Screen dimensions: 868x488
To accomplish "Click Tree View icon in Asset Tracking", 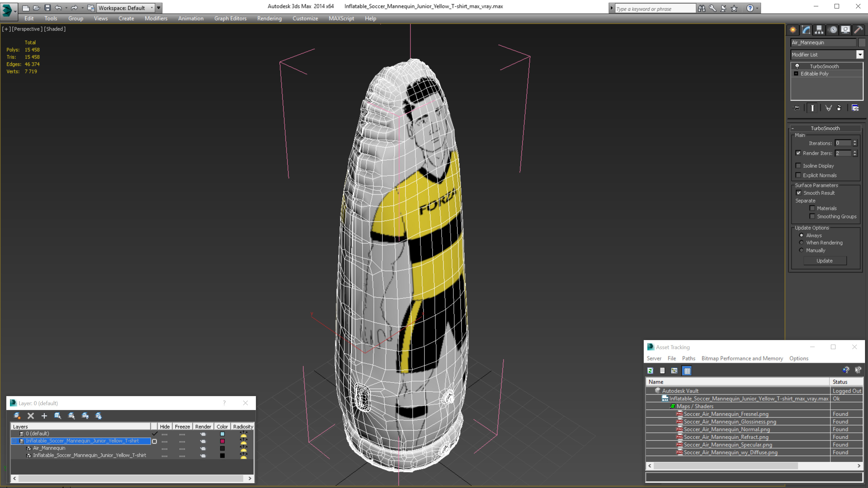I will pyautogui.click(x=674, y=371).
